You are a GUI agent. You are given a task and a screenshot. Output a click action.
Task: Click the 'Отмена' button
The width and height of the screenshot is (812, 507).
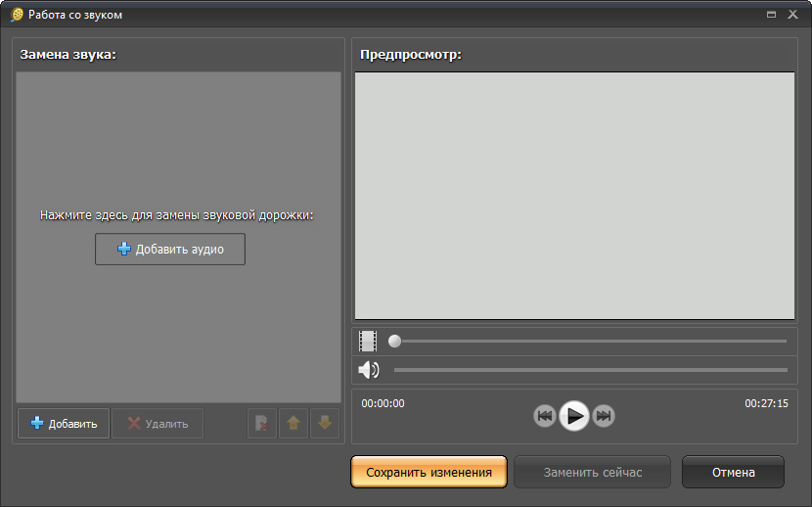click(734, 473)
